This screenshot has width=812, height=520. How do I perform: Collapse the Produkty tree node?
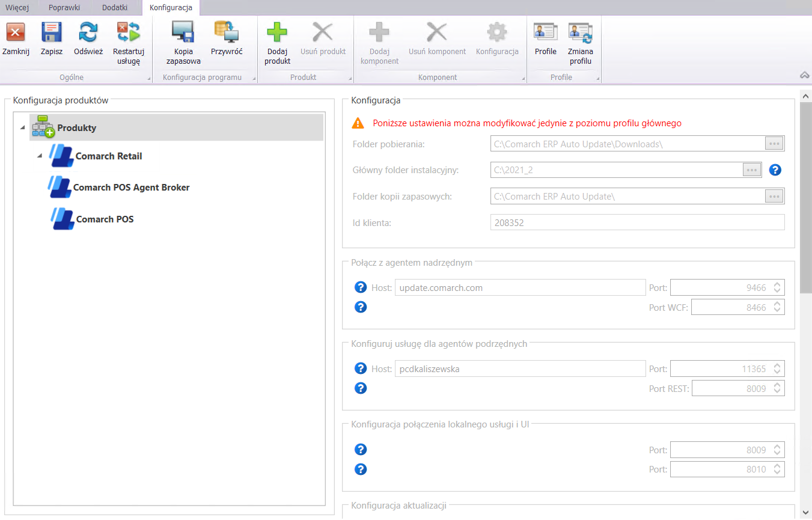point(22,127)
